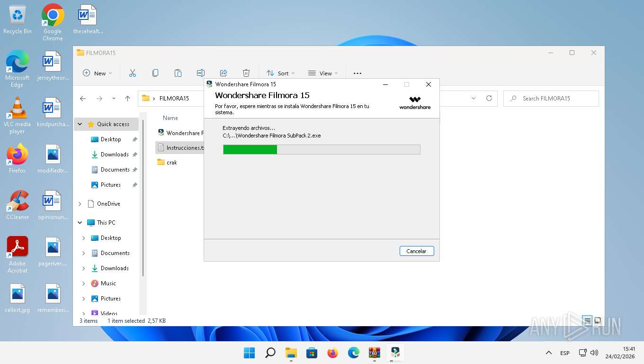The height and width of the screenshot is (364, 644).
Task: Select Downloads under Quick access
Action: pos(115,155)
